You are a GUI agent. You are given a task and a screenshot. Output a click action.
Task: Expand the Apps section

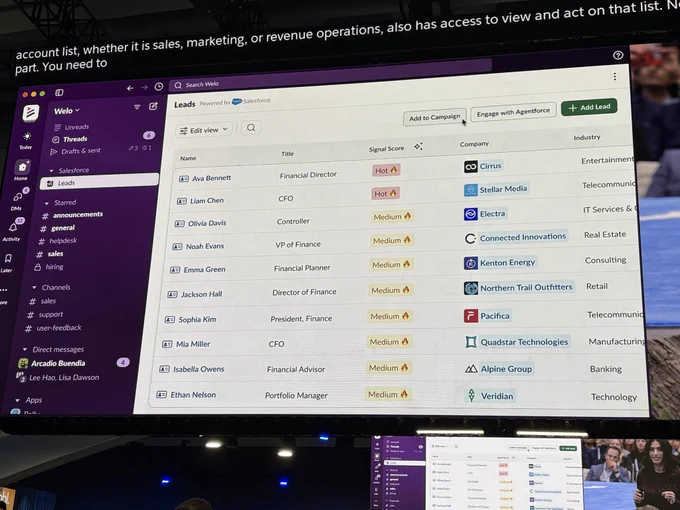tap(17, 400)
